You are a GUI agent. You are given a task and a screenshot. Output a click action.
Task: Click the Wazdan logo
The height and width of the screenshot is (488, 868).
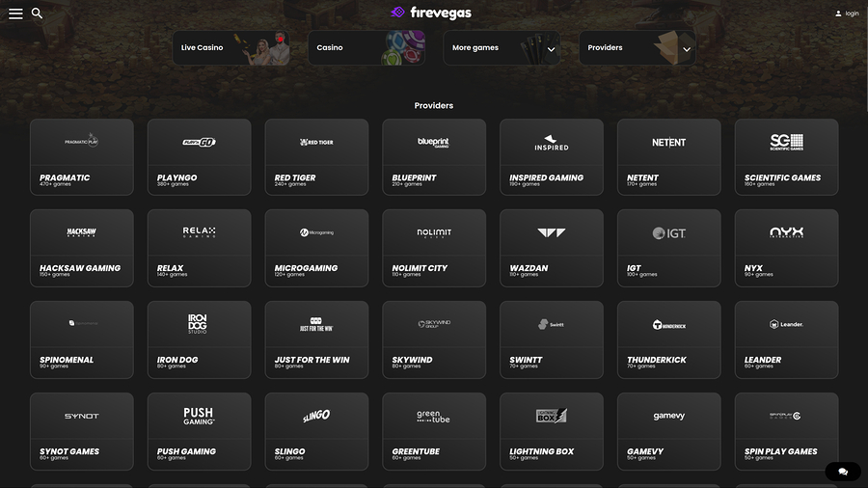[x=552, y=232]
